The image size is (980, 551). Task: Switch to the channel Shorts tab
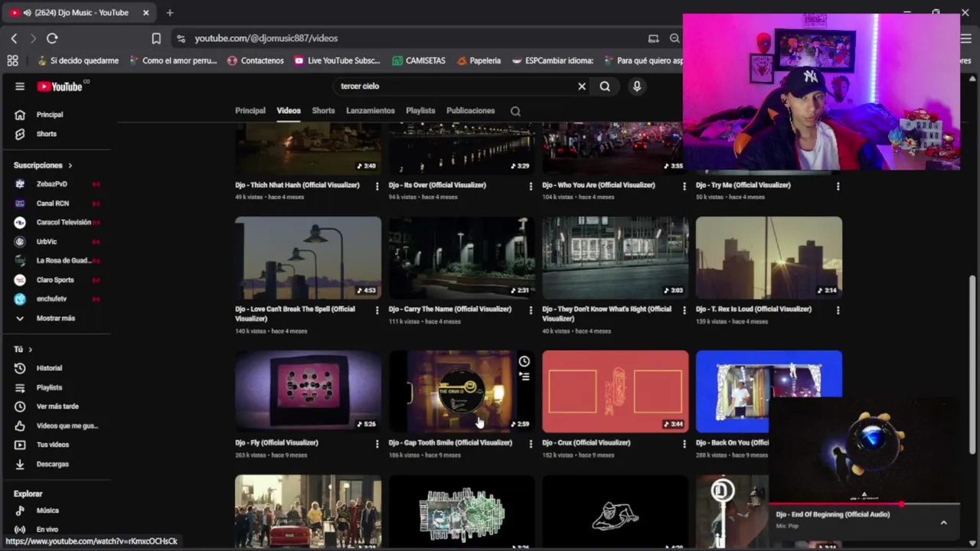pyautogui.click(x=323, y=111)
